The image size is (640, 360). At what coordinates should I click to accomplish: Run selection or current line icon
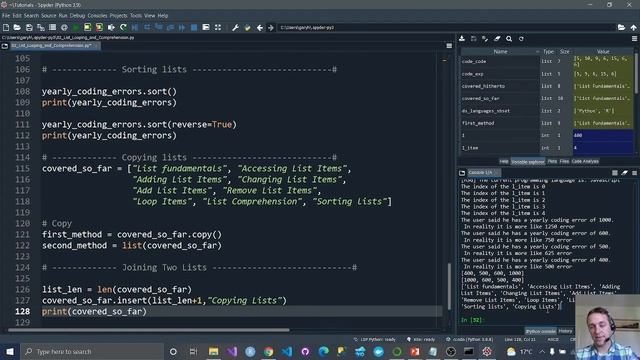111,27
